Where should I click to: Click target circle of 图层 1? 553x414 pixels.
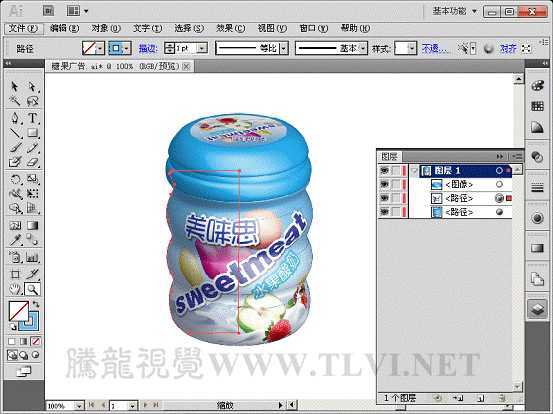tap(499, 171)
